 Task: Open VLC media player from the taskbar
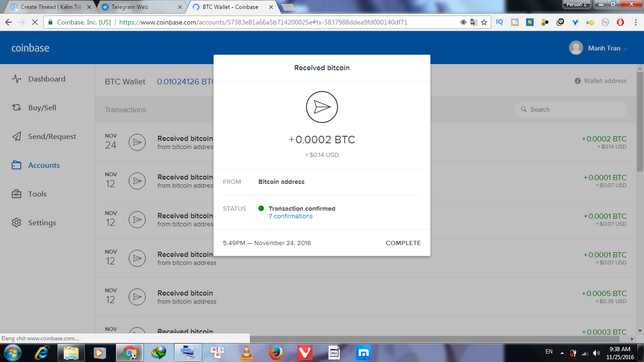coord(246,353)
